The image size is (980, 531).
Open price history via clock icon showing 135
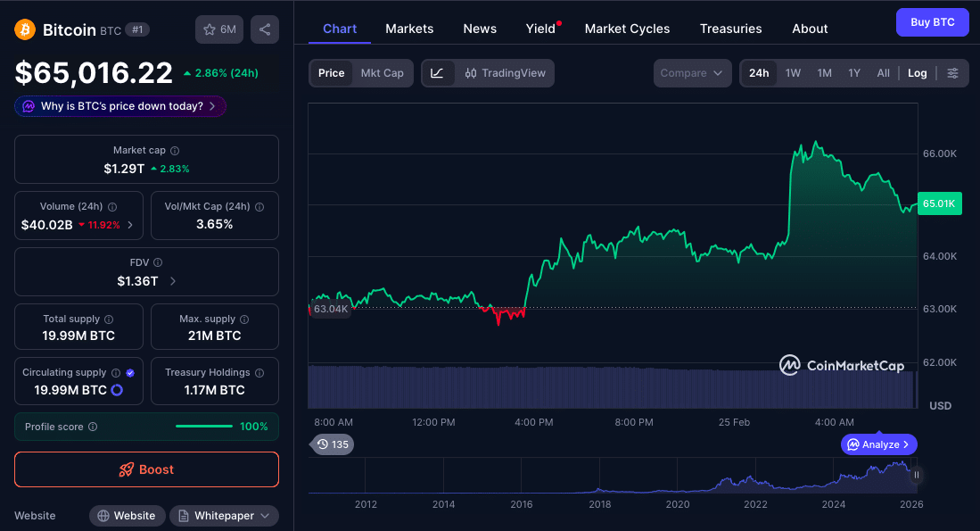tap(332, 444)
